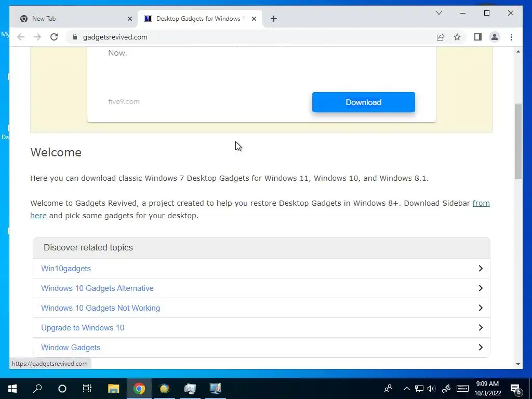532x399 pixels.
Task: Open Windows 10 Gadgets Not Working topic
Action: pyautogui.click(x=100, y=308)
